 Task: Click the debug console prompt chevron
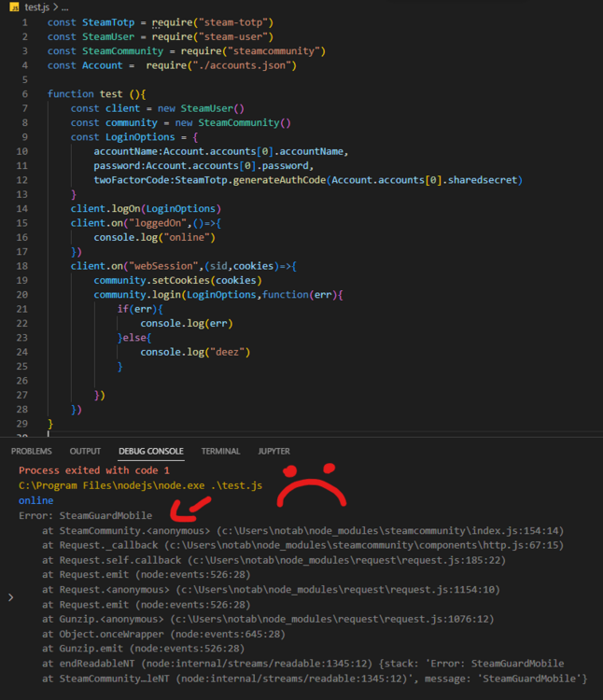[10, 596]
